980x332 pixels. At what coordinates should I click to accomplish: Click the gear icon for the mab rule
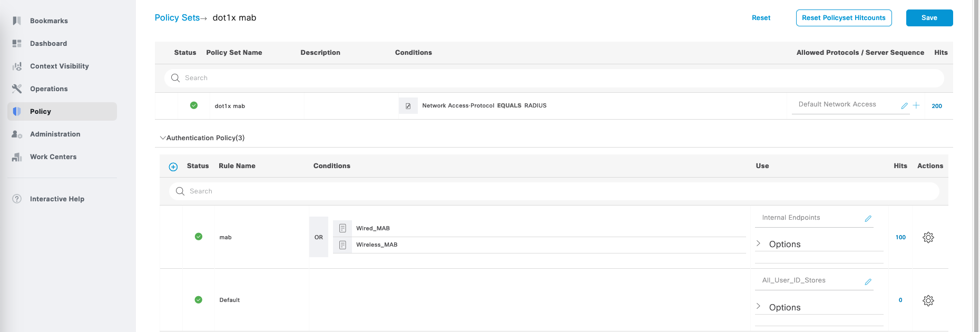tap(928, 237)
